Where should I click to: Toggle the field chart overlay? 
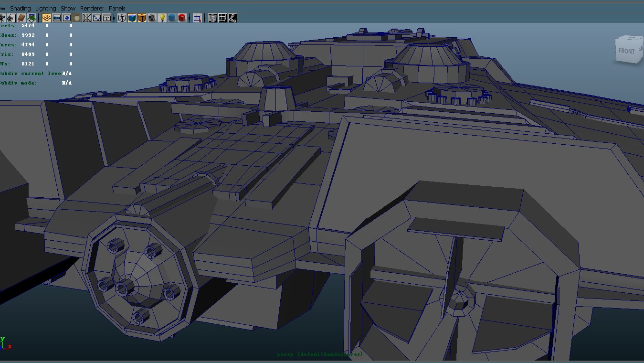[87, 18]
